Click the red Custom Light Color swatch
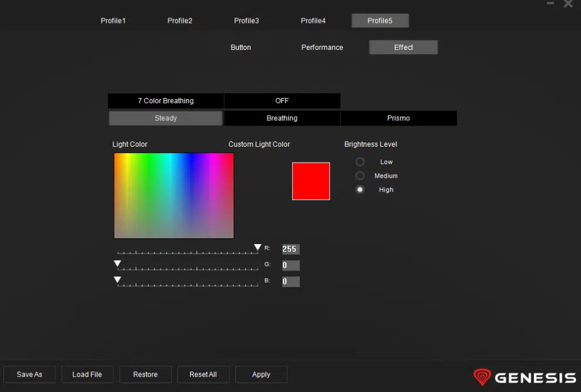This screenshot has width=581, height=392. click(311, 181)
